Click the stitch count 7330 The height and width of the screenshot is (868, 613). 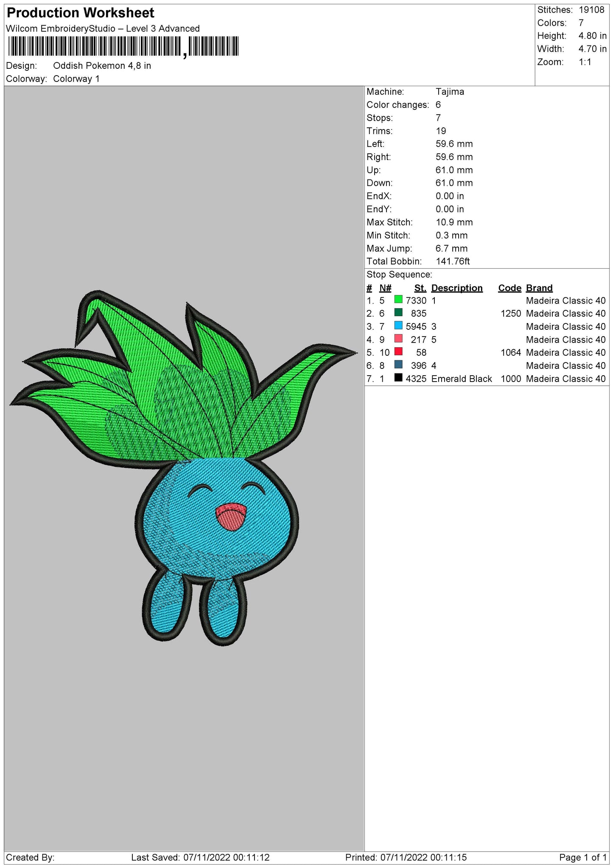point(416,301)
